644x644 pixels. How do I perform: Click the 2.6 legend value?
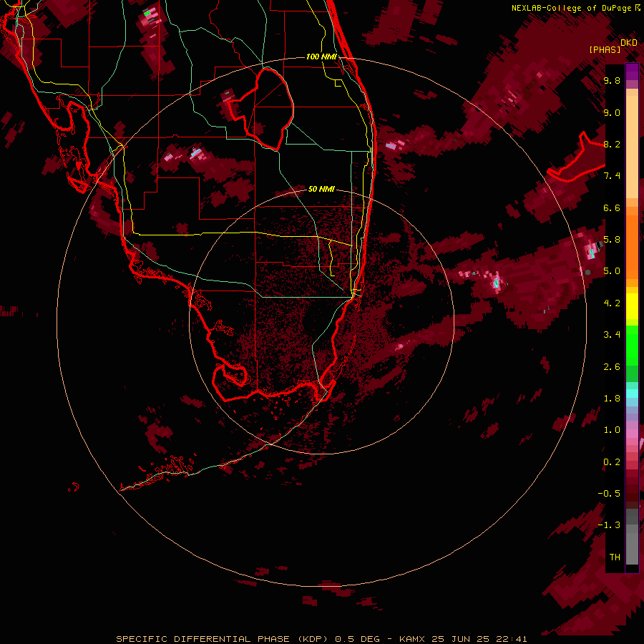coord(612,367)
